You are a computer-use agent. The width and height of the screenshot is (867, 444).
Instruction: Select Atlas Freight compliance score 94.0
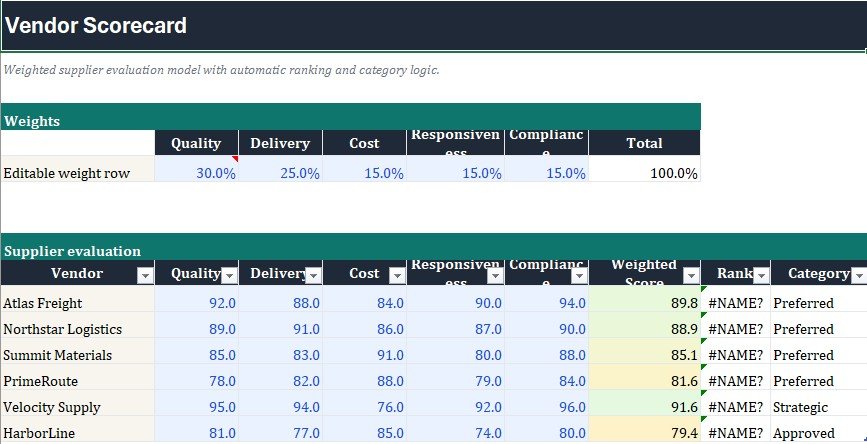point(546,299)
